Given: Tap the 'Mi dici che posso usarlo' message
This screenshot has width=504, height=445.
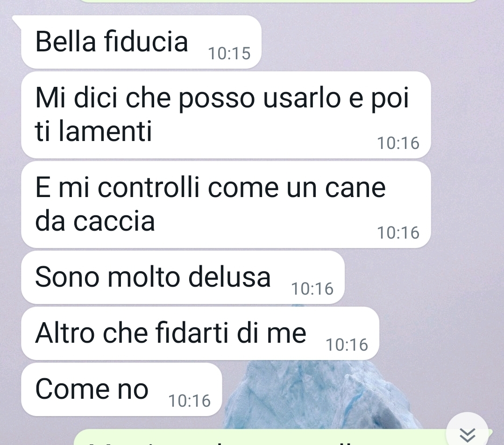Looking at the screenshot, I should coord(226,115).
